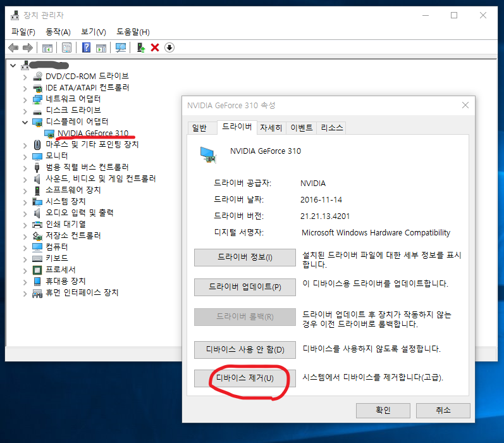Select the 저장소 컨트롤러 icon

pyautogui.click(x=37, y=236)
